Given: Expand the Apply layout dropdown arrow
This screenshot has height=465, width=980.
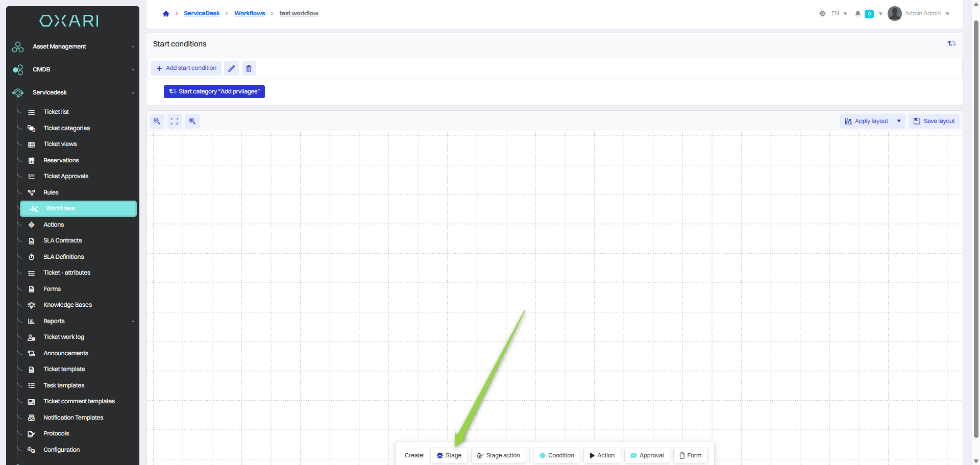Looking at the screenshot, I should coord(899,121).
